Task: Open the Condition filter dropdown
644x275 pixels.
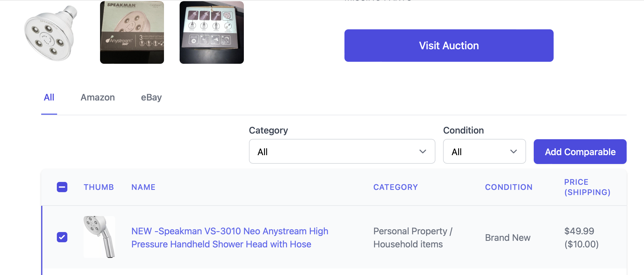Action: [484, 151]
